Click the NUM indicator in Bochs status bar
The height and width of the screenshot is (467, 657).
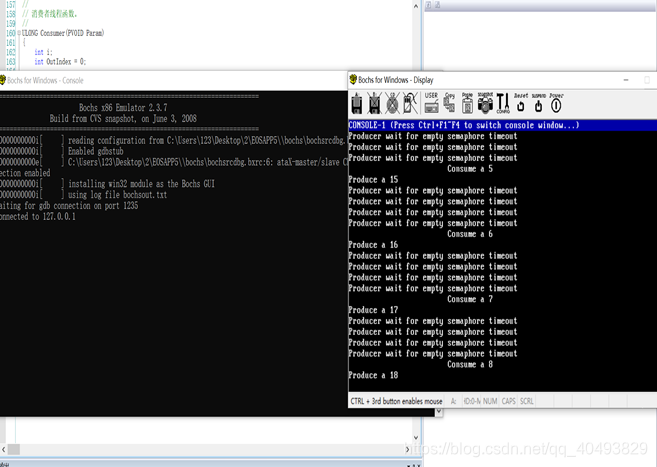tap(490, 401)
